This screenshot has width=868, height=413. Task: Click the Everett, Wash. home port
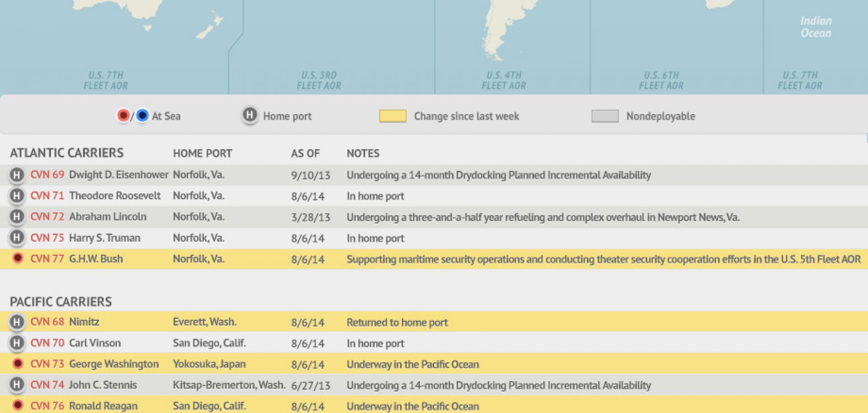click(x=204, y=322)
